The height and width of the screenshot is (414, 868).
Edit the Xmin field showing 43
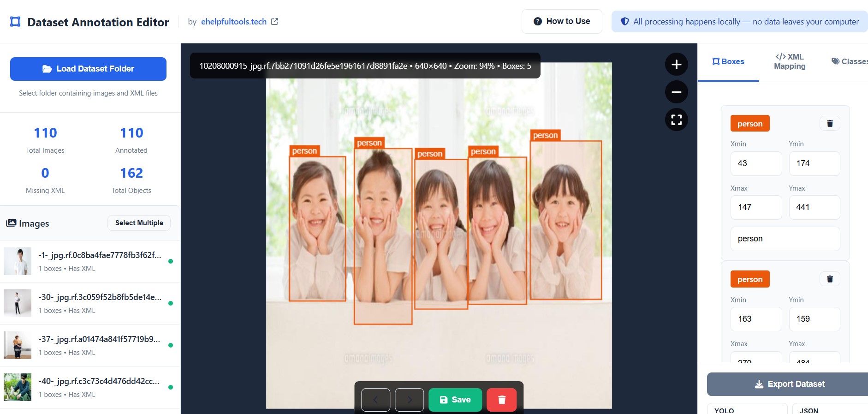(756, 163)
